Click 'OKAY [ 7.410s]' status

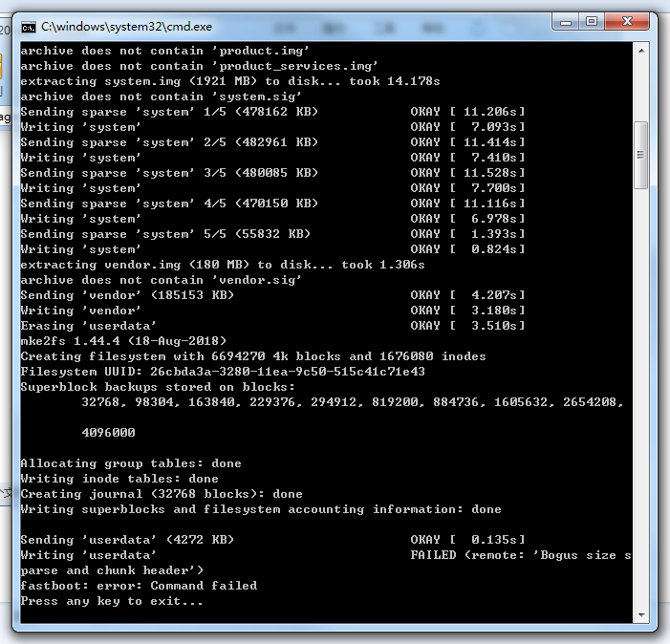click(467, 158)
